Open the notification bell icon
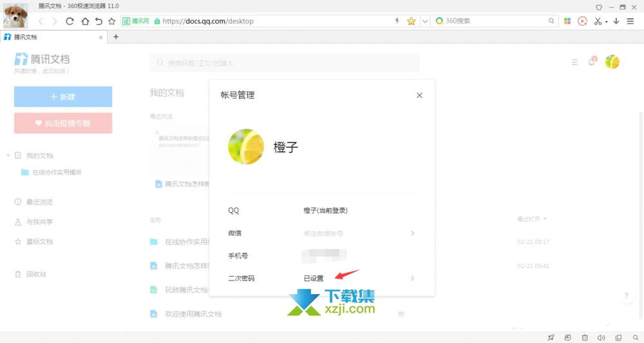This screenshot has height=343, width=644. [592, 62]
